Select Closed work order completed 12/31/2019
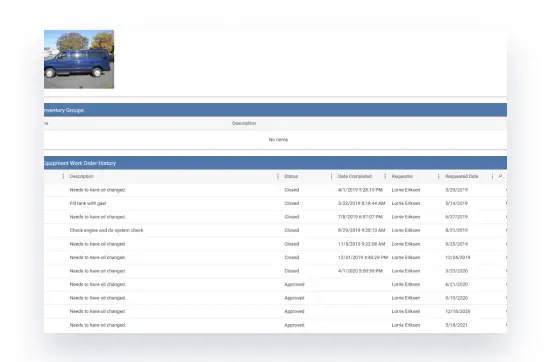The width and height of the screenshot is (551, 362). pyautogui.click(x=275, y=258)
